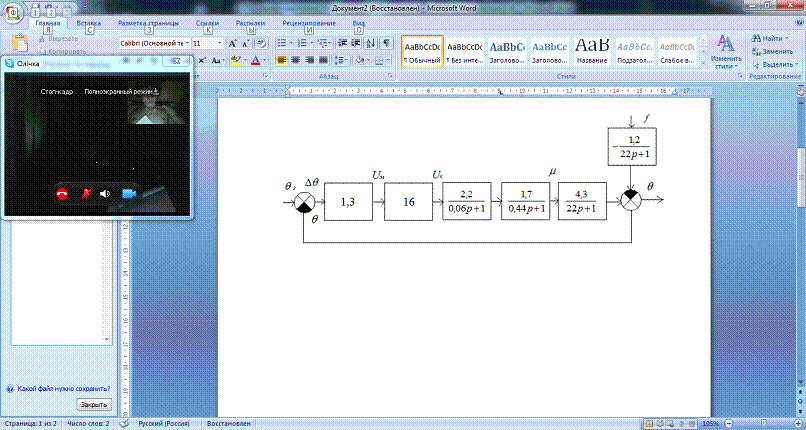
Task: Select the Название style thumbnail
Action: coord(590,52)
